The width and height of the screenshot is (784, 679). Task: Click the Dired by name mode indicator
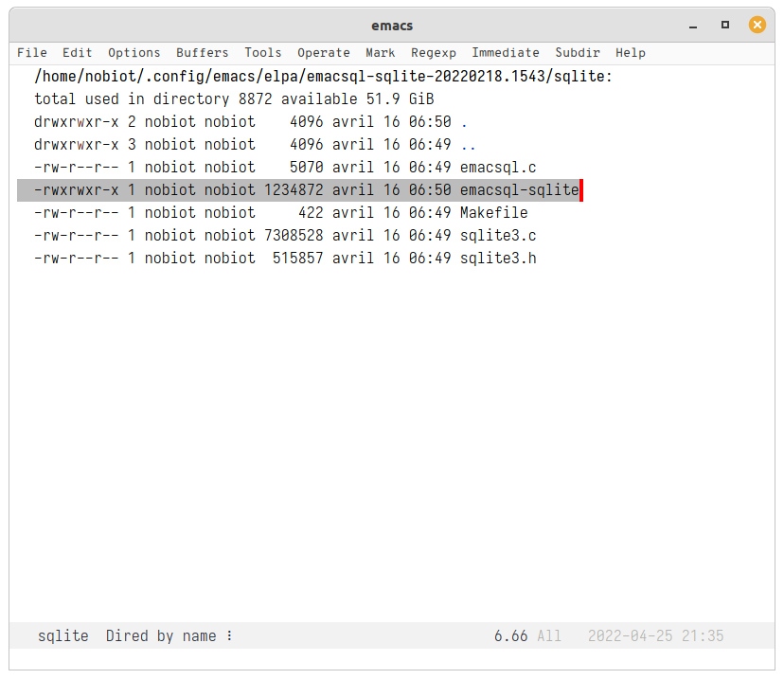point(161,635)
